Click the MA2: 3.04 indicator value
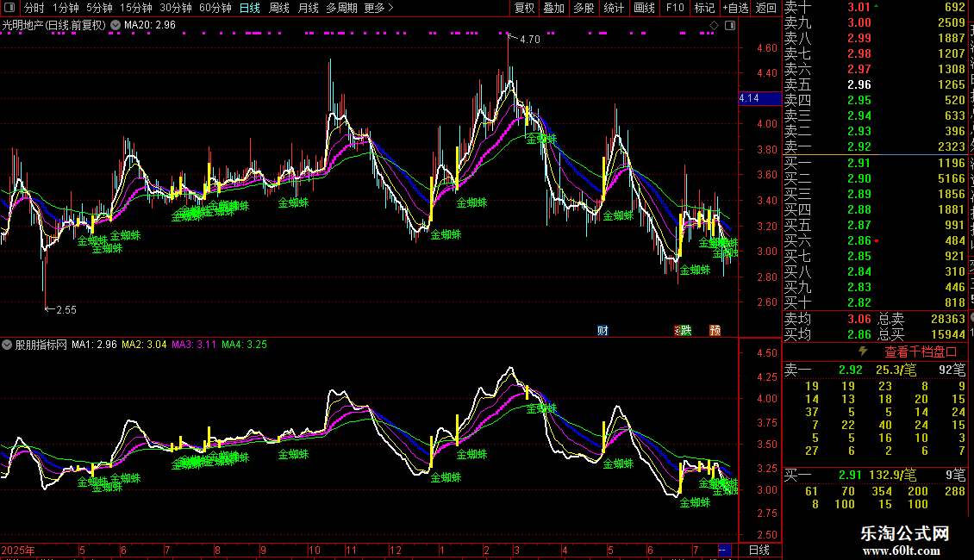The width and height of the screenshot is (974, 560). [x=144, y=345]
